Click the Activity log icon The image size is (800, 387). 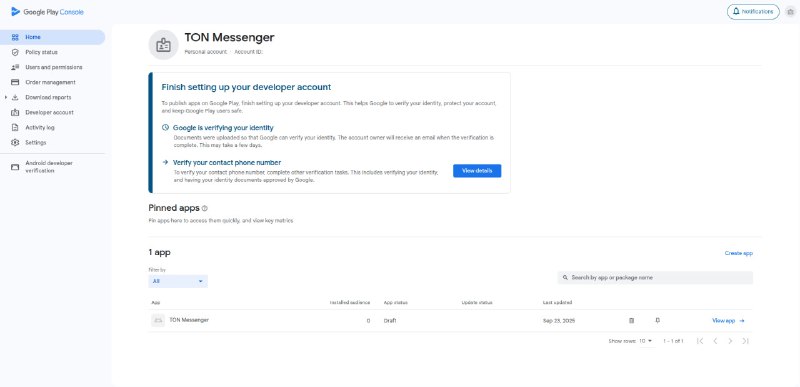coord(15,127)
